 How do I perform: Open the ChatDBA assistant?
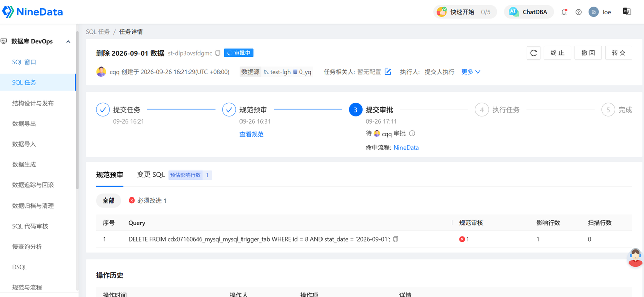tap(529, 12)
